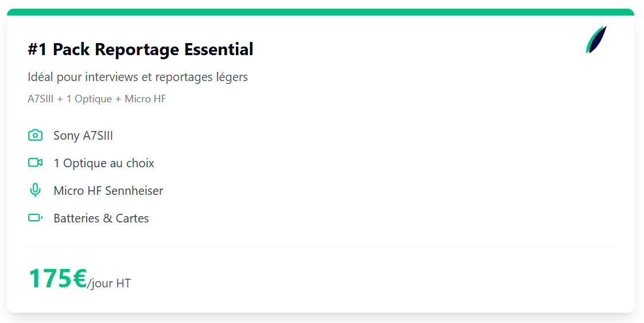Click the green accent bar atop the card
This screenshot has height=323, width=644.
click(320, 12)
